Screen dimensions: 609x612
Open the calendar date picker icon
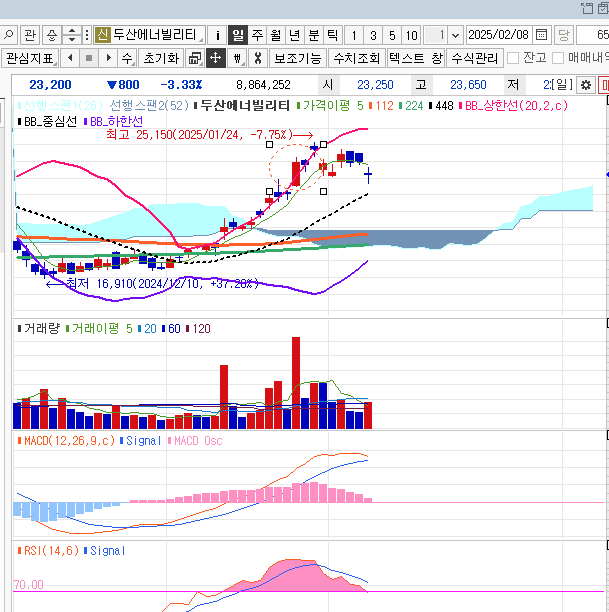(x=541, y=35)
